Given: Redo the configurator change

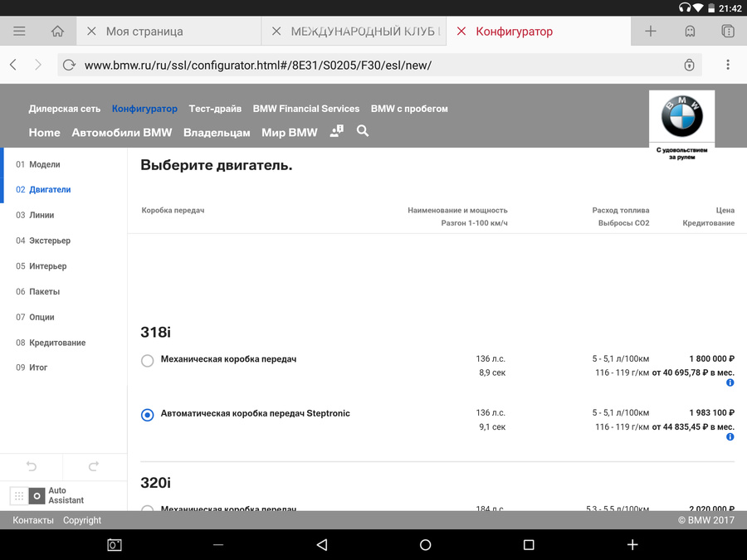Looking at the screenshot, I should [x=94, y=466].
